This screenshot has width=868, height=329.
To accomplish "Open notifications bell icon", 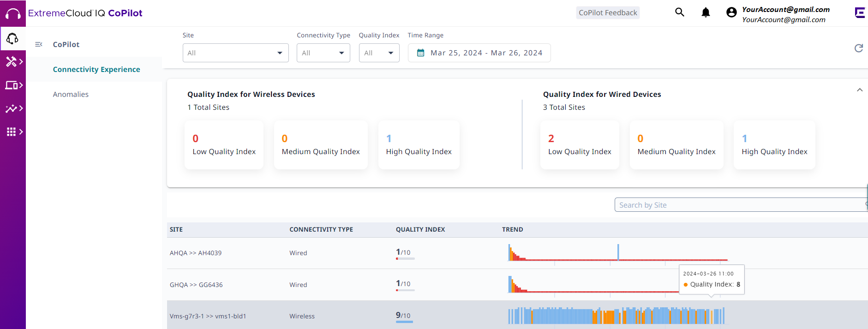I will tap(706, 12).
